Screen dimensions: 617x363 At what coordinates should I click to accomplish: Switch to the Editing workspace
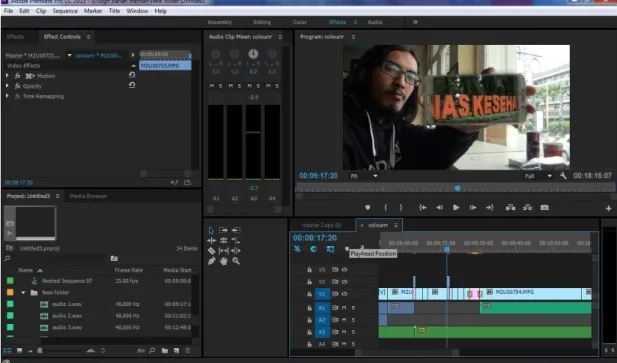coord(262,22)
